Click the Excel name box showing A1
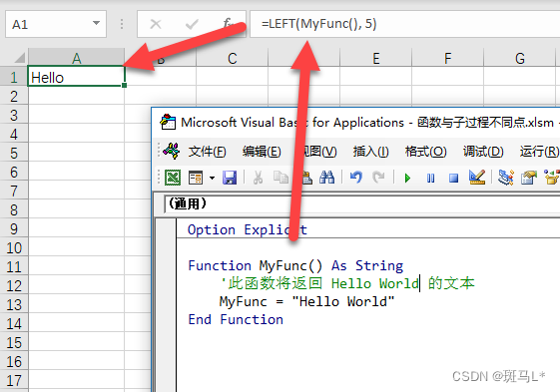This screenshot has width=560, height=392. click(56, 24)
